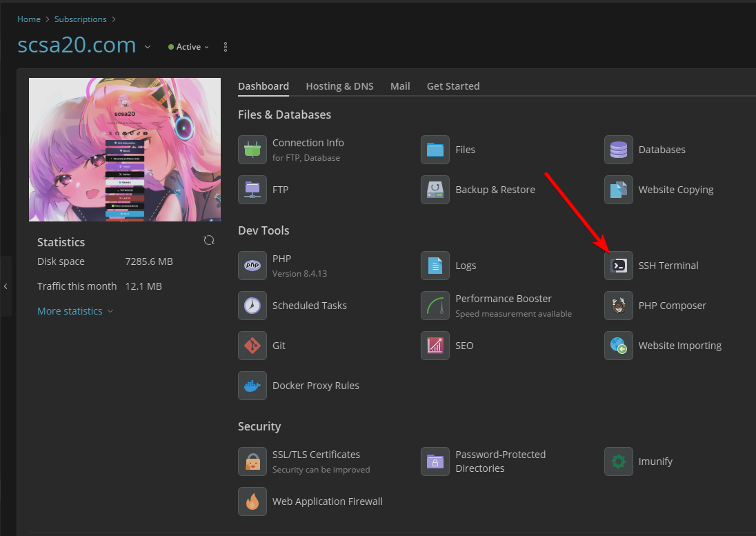
Task: Open Docker Proxy Rules icon
Action: click(x=252, y=386)
